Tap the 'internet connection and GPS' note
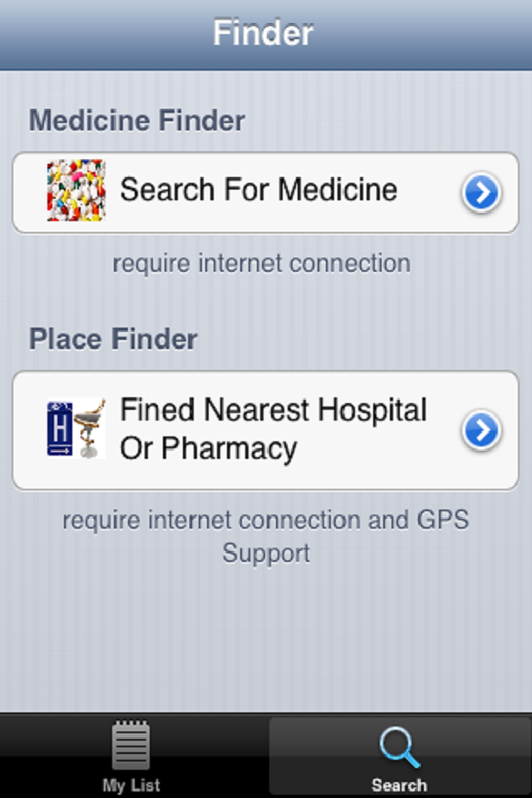The image size is (532, 798). tap(266, 520)
